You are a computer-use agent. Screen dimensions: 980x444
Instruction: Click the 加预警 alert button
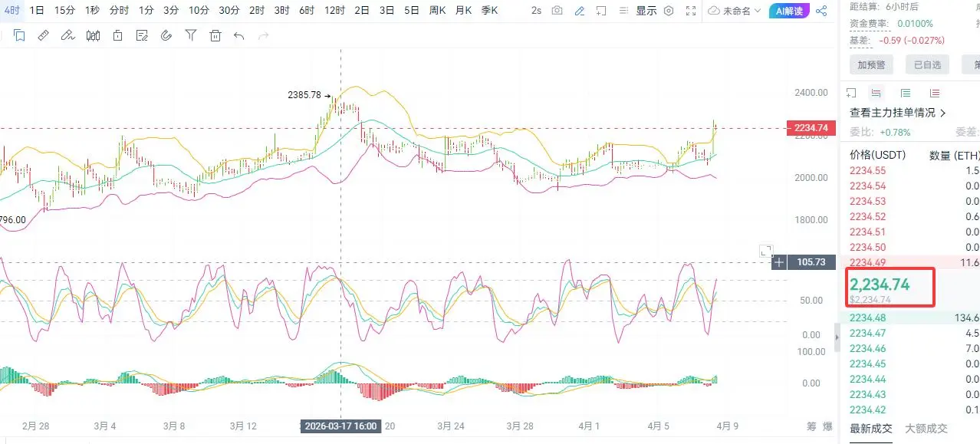coord(872,64)
